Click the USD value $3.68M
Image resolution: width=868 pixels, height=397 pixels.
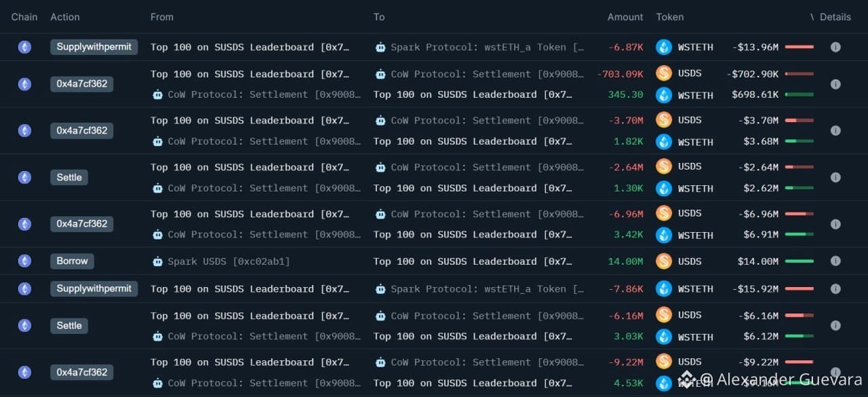(761, 142)
